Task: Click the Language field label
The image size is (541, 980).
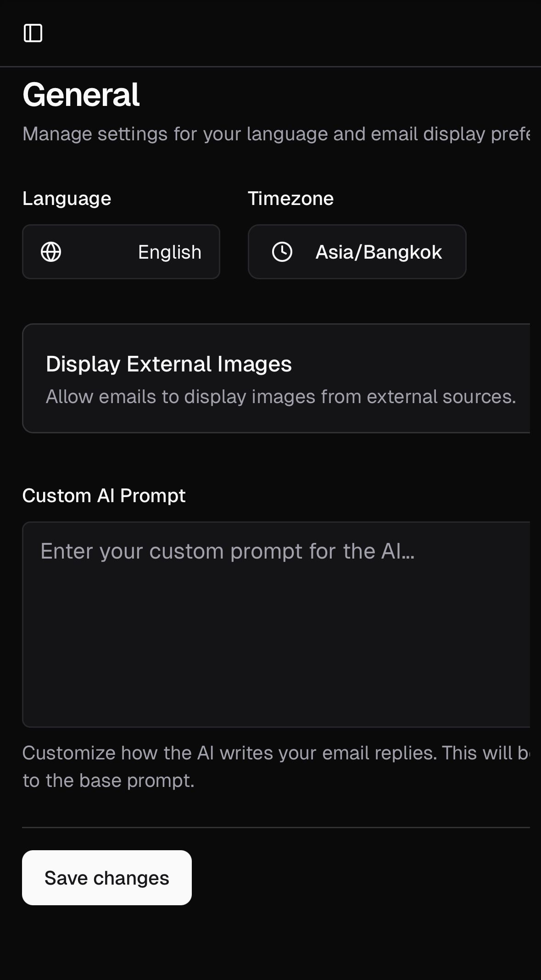Action: coord(67,199)
